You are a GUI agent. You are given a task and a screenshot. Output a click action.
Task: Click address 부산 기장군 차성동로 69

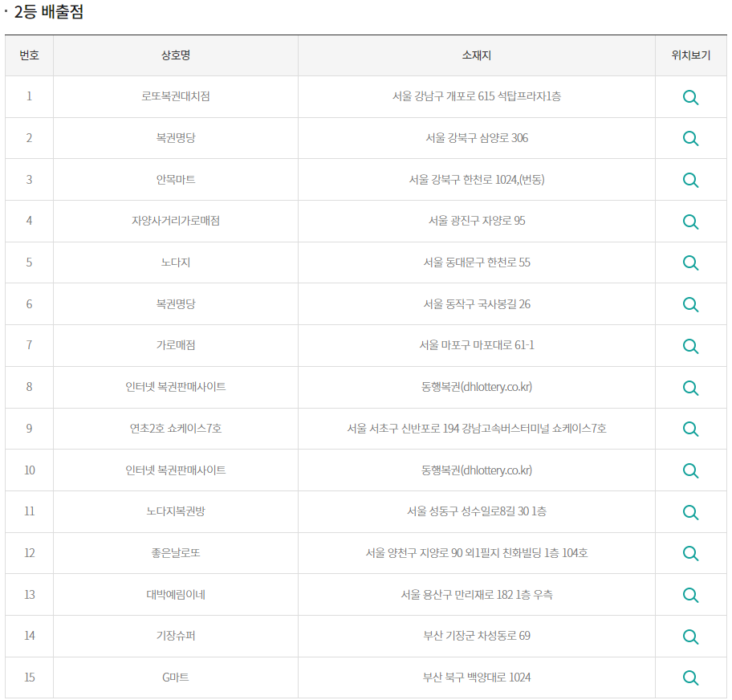pos(476,636)
